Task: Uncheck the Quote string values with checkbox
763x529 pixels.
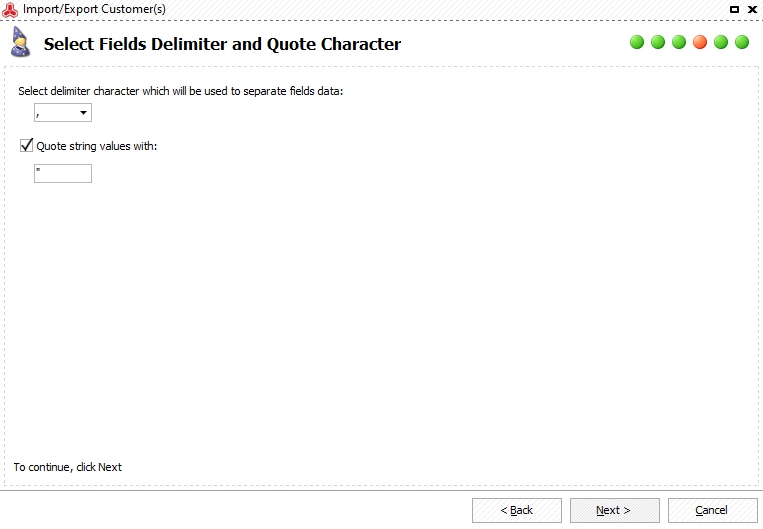Action: (26, 146)
